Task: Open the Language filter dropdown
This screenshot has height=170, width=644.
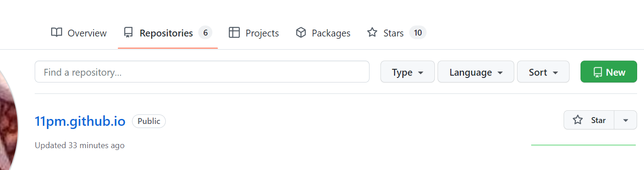Action: click(x=476, y=72)
